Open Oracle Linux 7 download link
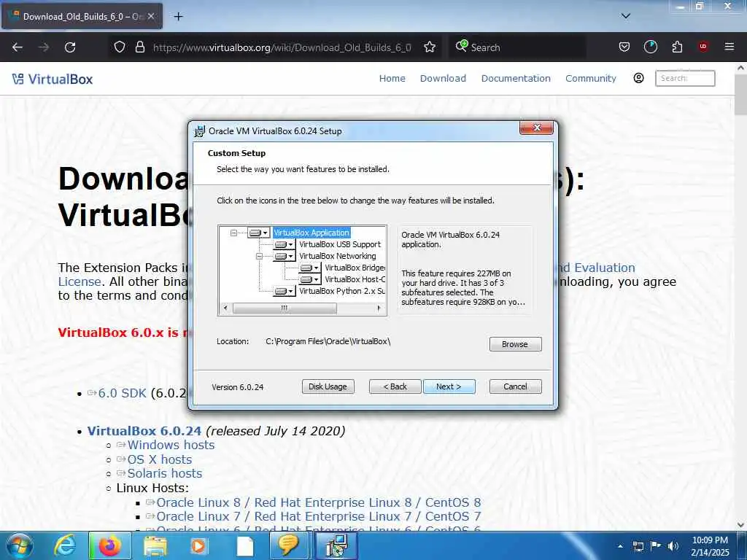The image size is (747, 560). [x=318, y=516]
